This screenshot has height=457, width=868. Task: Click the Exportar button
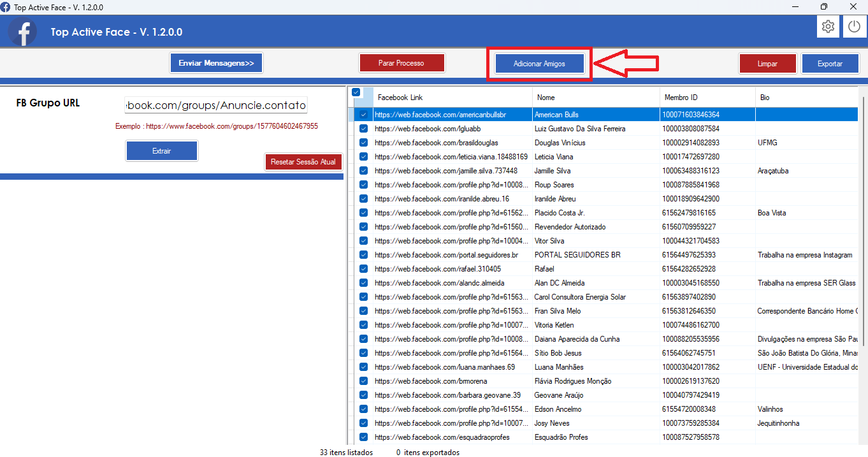coord(830,64)
